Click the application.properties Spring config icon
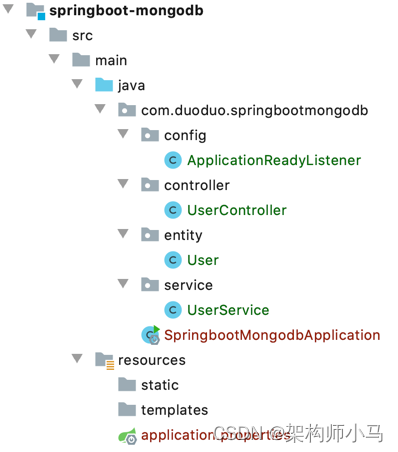This screenshot has height=452, width=398. click(x=128, y=436)
